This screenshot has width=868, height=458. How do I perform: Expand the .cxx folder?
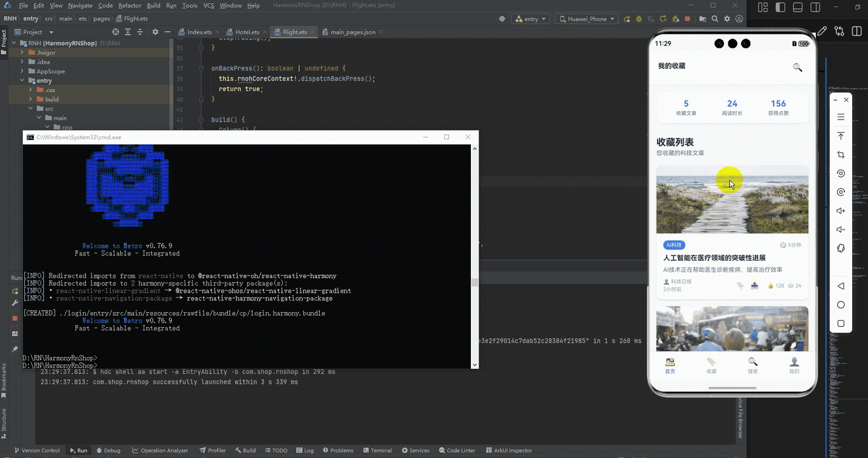[x=31, y=90]
